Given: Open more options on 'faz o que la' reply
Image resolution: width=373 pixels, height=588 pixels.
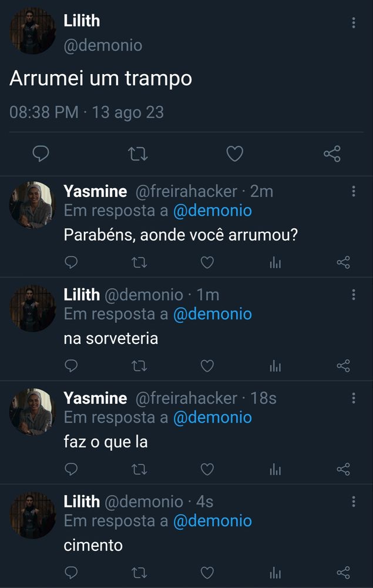Looking at the screenshot, I should [353, 398].
